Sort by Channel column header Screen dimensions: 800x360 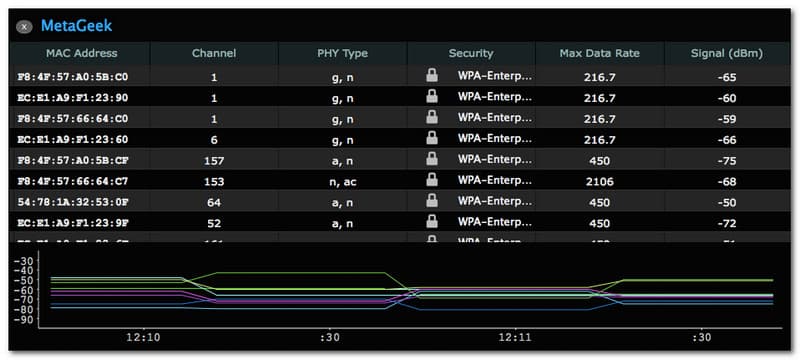tap(214, 53)
